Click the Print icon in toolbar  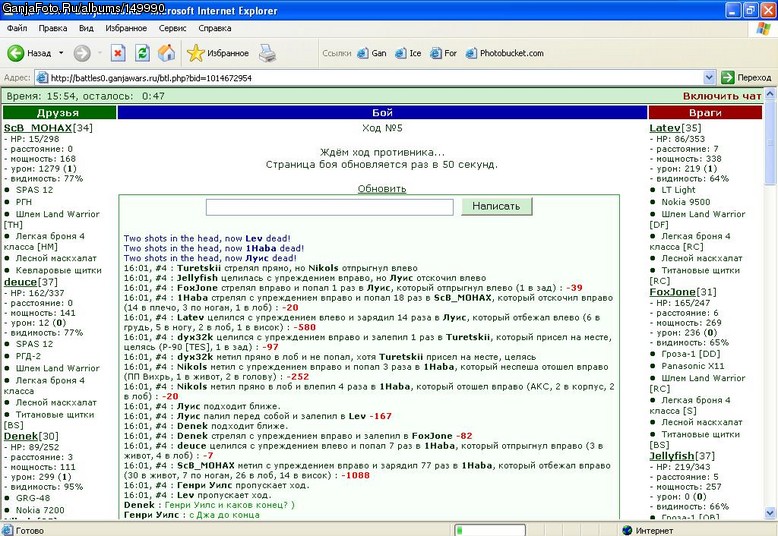point(267,53)
